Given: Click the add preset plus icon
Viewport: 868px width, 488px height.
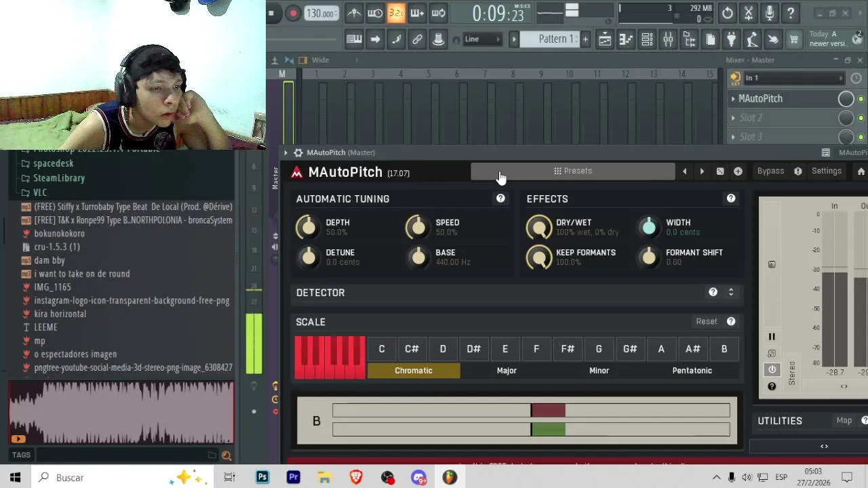Looking at the screenshot, I should [738, 171].
